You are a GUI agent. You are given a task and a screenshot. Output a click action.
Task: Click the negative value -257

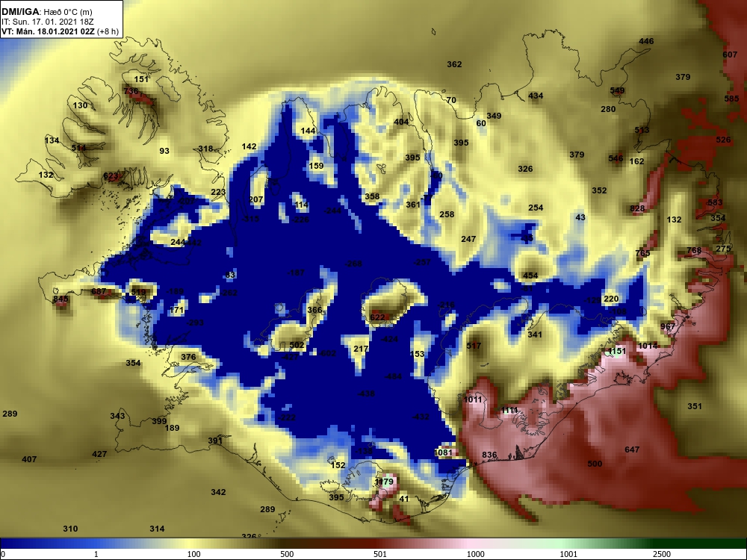pyautogui.click(x=422, y=262)
